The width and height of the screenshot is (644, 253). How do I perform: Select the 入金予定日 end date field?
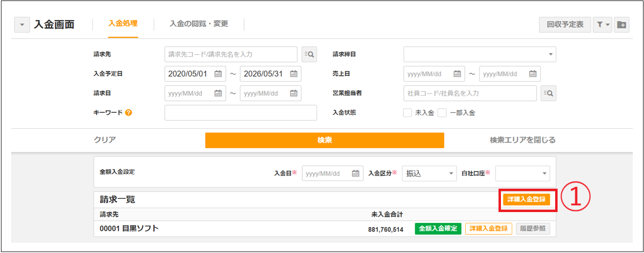[x=270, y=74]
